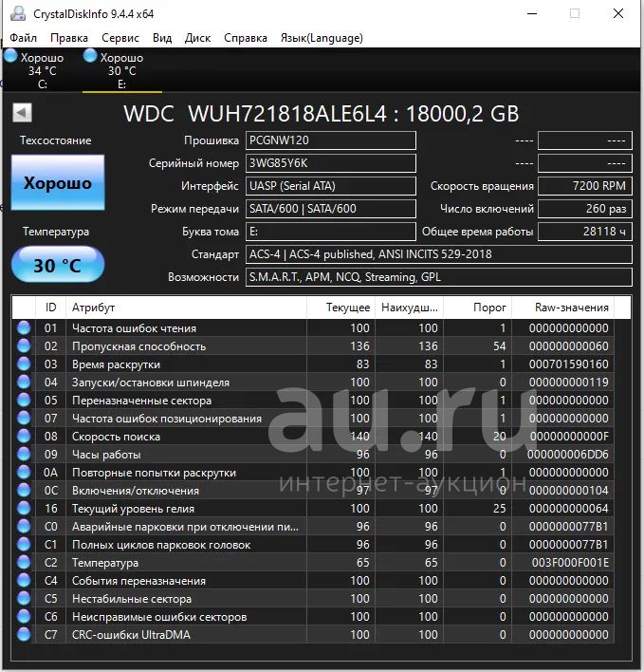Select the Время раскрутки row
Viewport: 644px width, 672px height.
tap(313, 364)
